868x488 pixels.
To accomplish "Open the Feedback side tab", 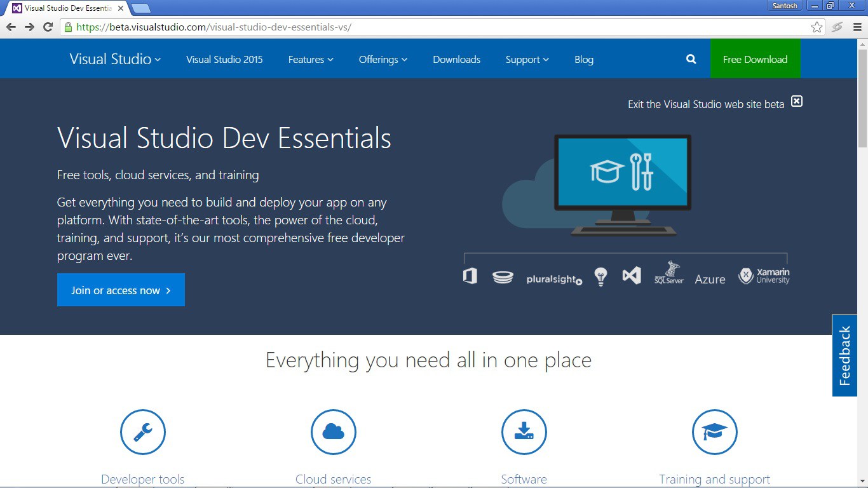I will pyautogui.click(x=844, y=356).
